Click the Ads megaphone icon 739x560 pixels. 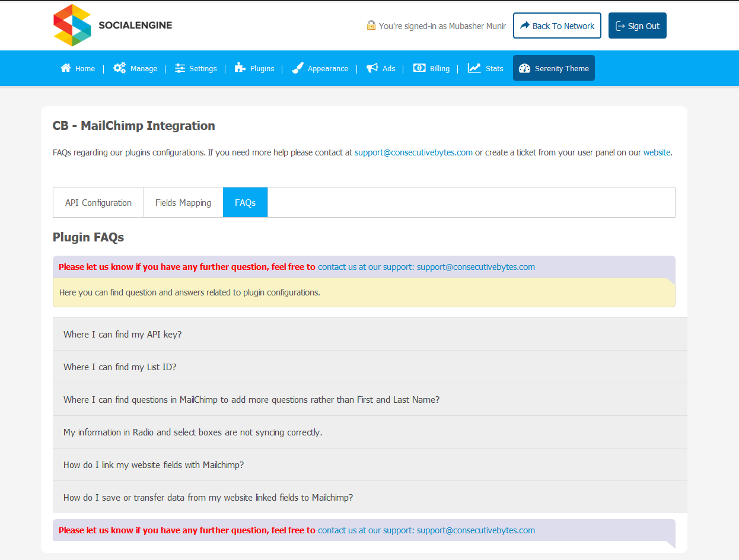tap(372, 68)
